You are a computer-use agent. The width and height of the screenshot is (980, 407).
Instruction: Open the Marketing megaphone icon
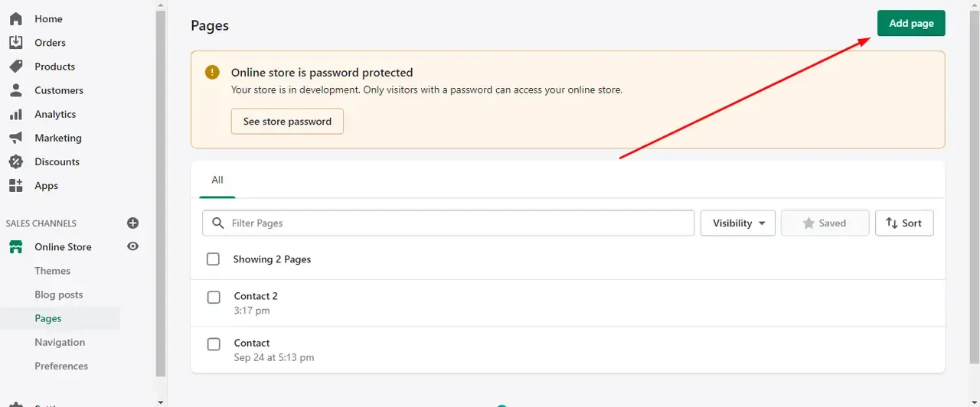coord(15,138)
